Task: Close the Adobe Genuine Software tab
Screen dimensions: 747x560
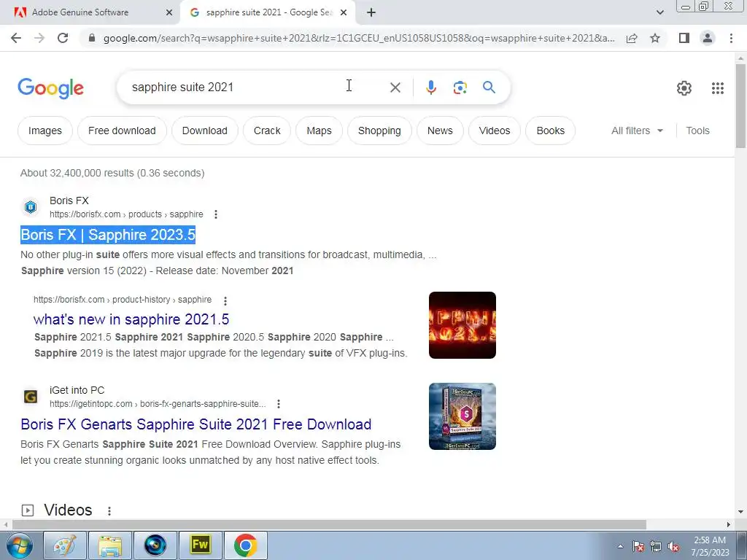Action: click(x=169, y=13)
